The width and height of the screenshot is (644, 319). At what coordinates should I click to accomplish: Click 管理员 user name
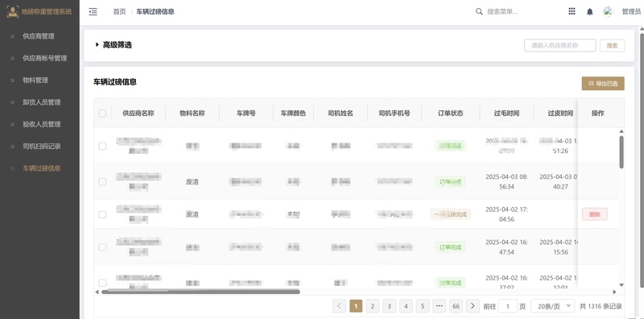tap(631, 11)
